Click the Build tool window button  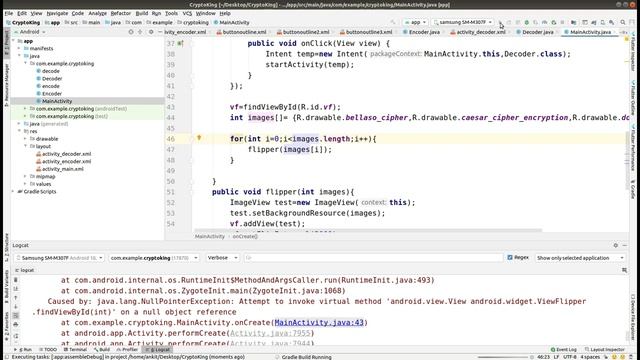tap(102, 350)
